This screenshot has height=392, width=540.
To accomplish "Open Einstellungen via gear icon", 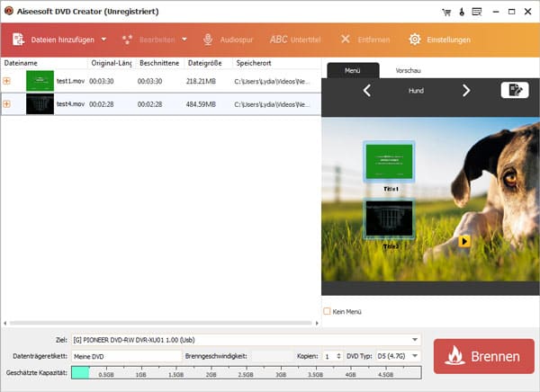I will tap(415, 40).
